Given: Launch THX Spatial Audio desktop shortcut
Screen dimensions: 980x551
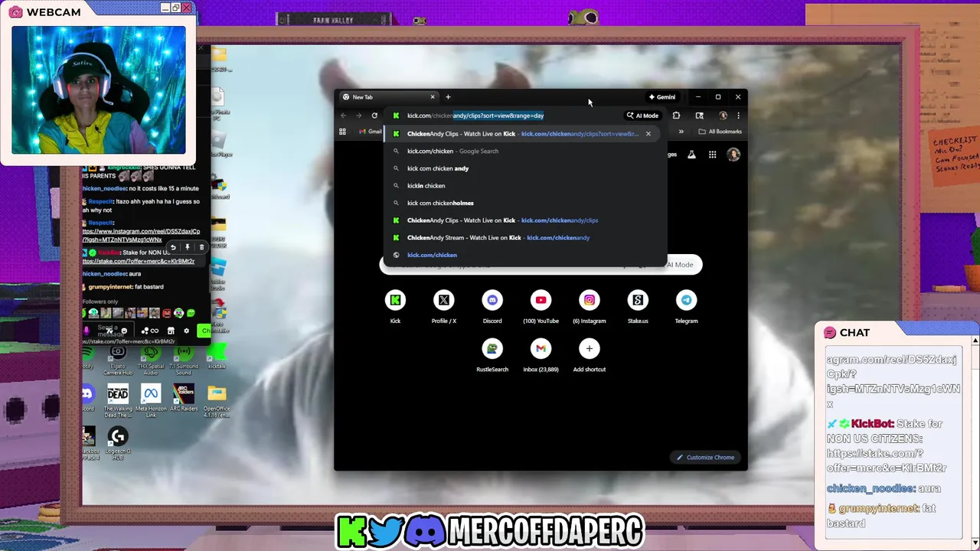Looking at the screenshot, I should (x=151, y=360).
